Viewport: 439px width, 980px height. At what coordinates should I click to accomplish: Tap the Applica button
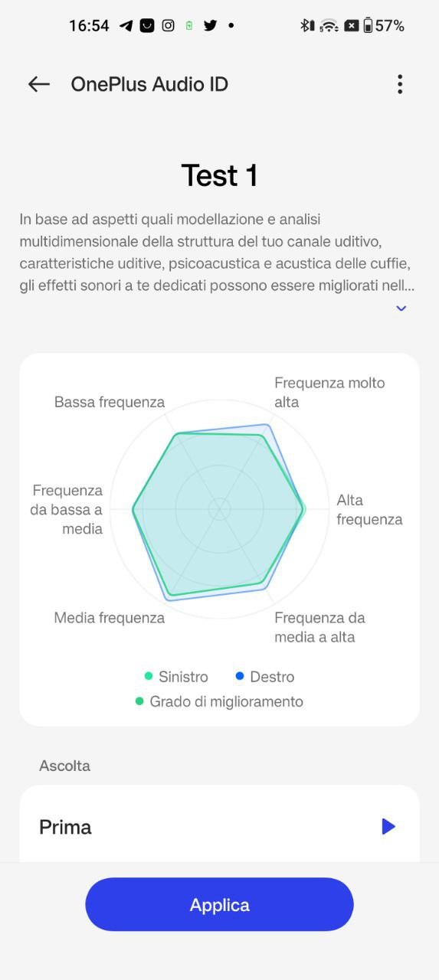tap(219, 904)
